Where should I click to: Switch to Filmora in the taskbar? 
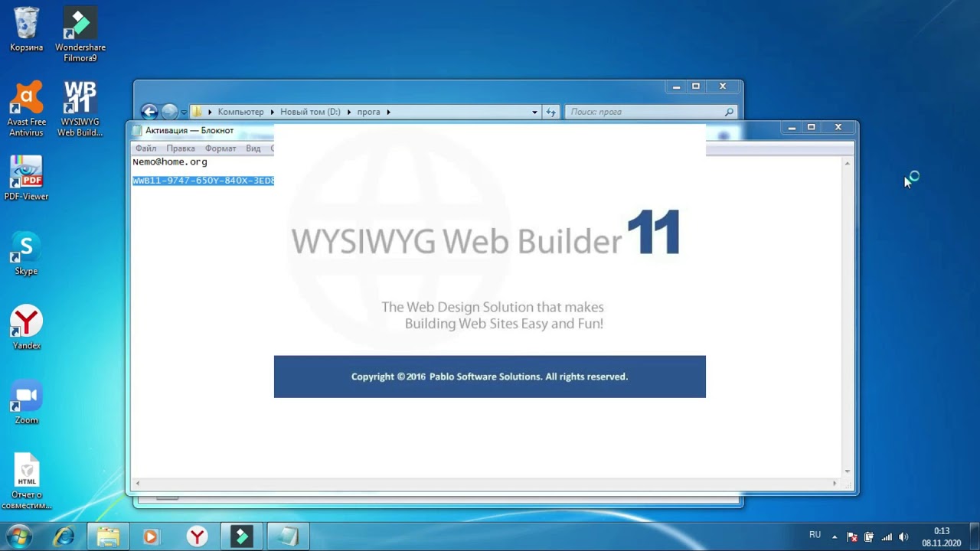243,536
